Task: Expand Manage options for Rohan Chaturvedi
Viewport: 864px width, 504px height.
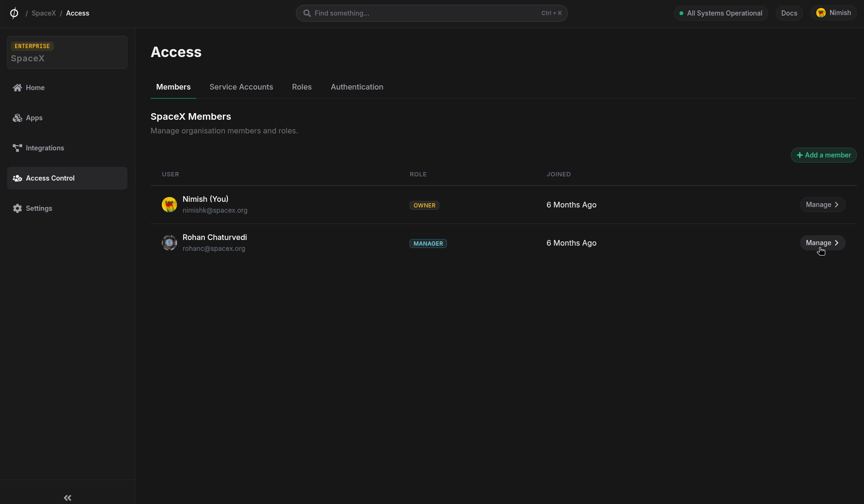Action: coord(822,242)
